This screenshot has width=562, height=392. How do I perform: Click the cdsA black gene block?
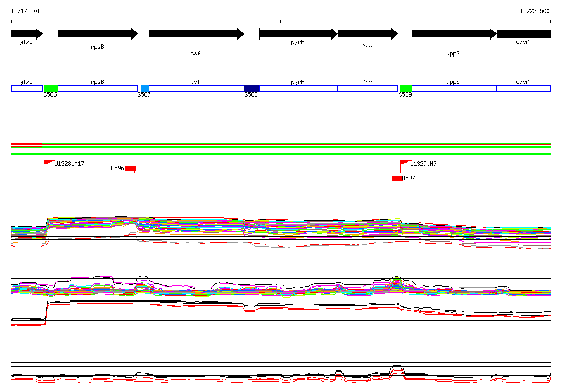pyautogui.click(x=524, y=34)
